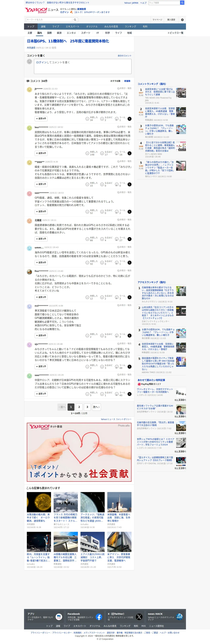The width and height of the screenshot is (210, 644).
Task: Click the keyword search magnifier icon
Action: point(75,20)
